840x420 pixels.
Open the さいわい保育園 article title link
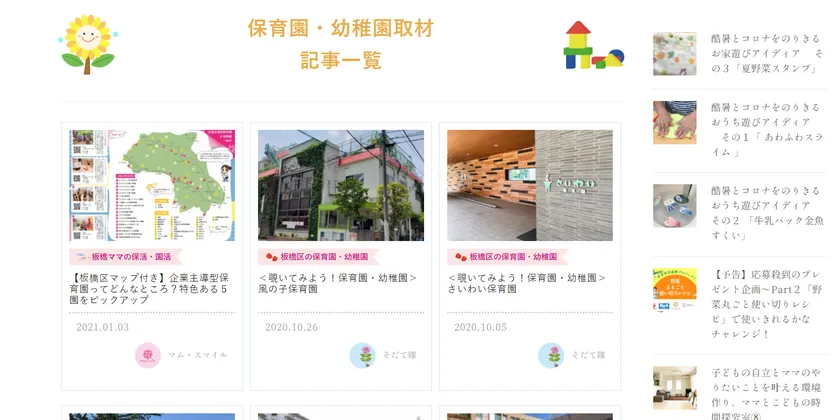(527, 283)
